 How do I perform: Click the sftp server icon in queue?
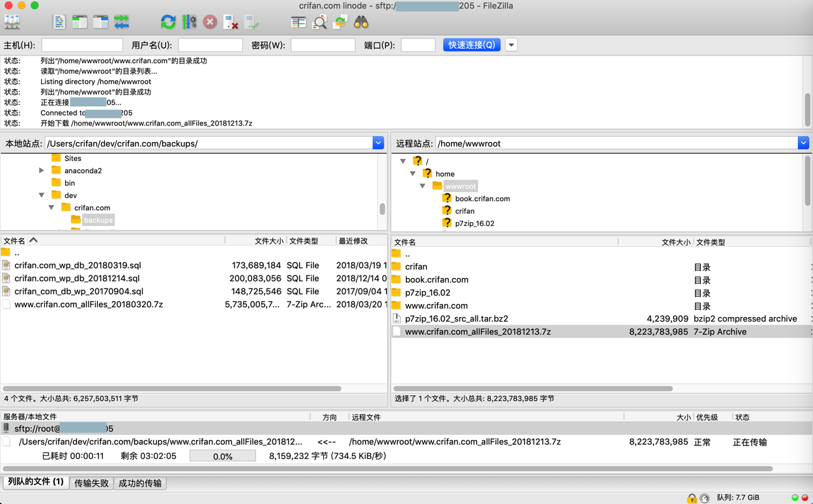pyautogui.click(x=7, y=428)
